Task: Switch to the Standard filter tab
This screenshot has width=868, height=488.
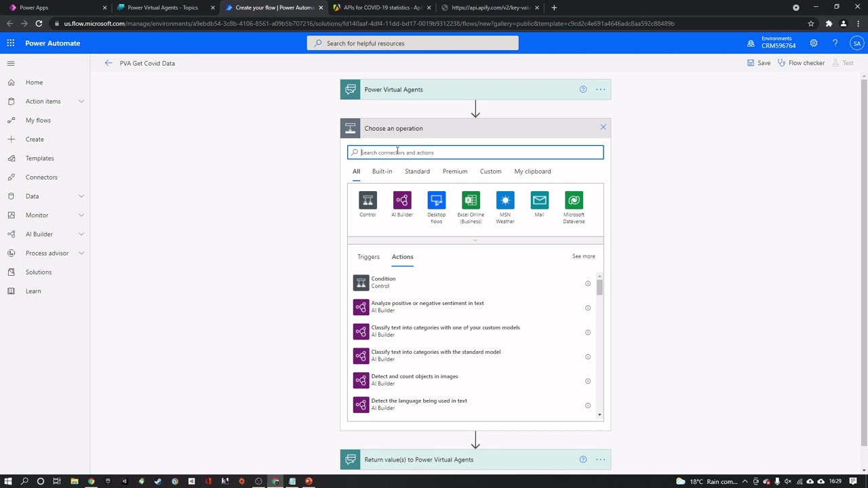Action: pos(417,171)
